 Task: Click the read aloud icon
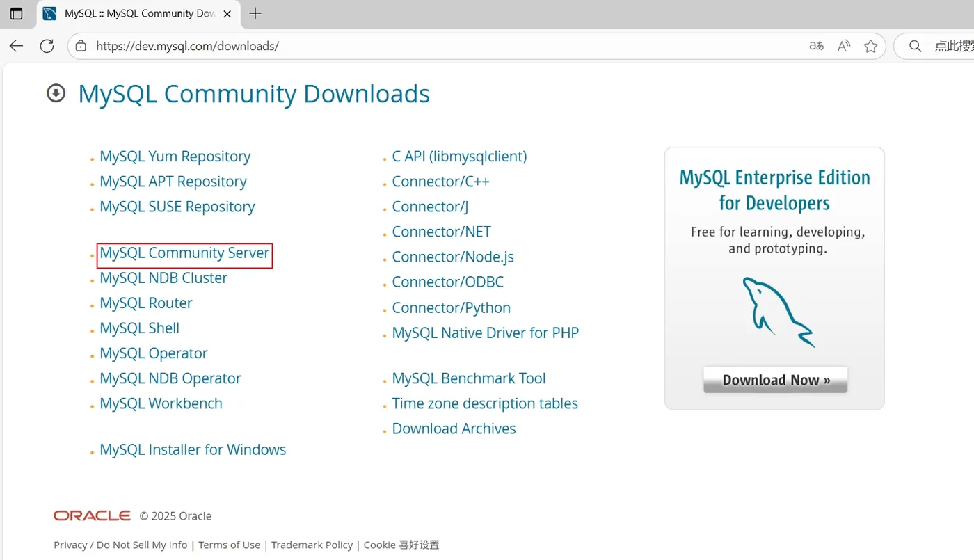[x=844, y=46]
